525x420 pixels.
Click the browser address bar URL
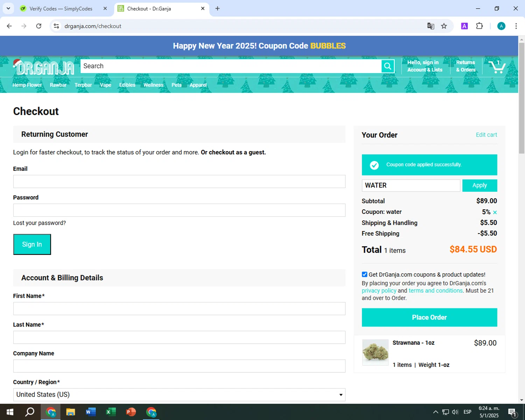(x=93, y=26)
